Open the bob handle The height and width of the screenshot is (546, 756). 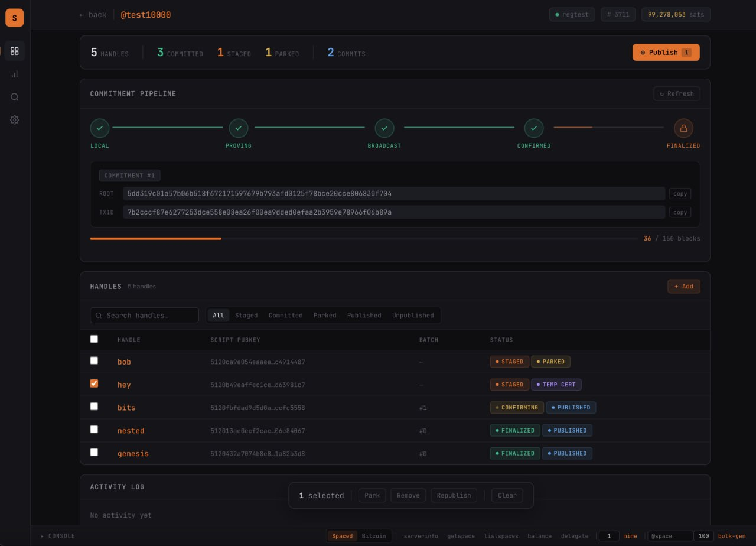point(124,362)
